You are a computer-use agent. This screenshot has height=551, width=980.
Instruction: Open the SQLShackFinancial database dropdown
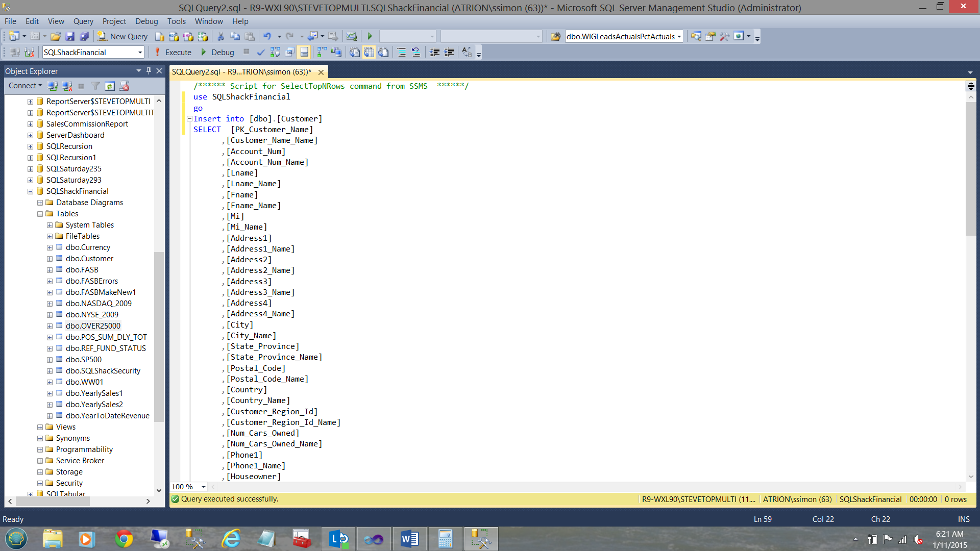(x=140, y=52)
